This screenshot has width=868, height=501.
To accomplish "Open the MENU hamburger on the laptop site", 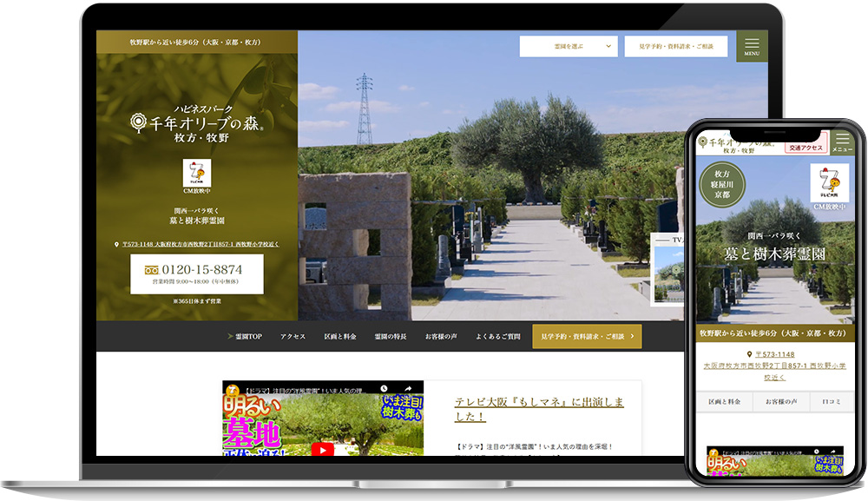I will coord(752,46).
